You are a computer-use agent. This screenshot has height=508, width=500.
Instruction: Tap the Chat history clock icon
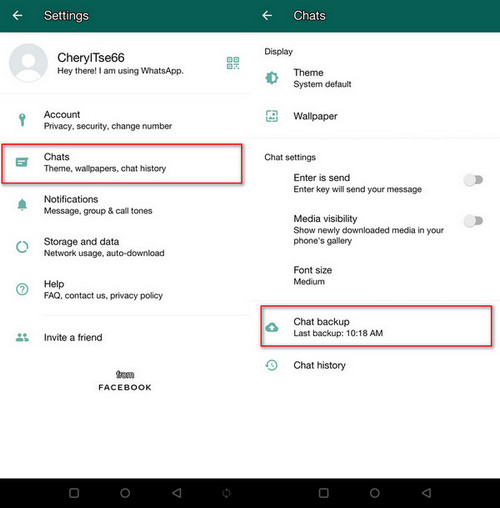[x=272, y=365]
